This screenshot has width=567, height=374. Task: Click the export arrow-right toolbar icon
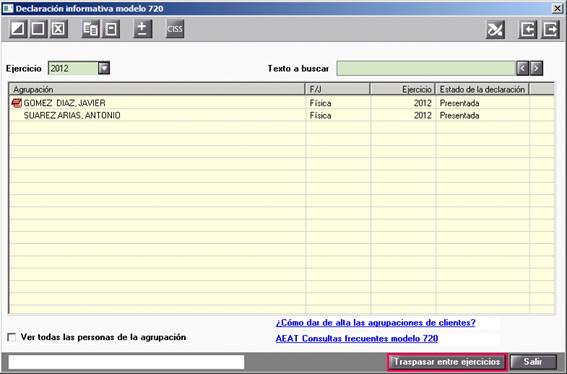tap(550, 30)
